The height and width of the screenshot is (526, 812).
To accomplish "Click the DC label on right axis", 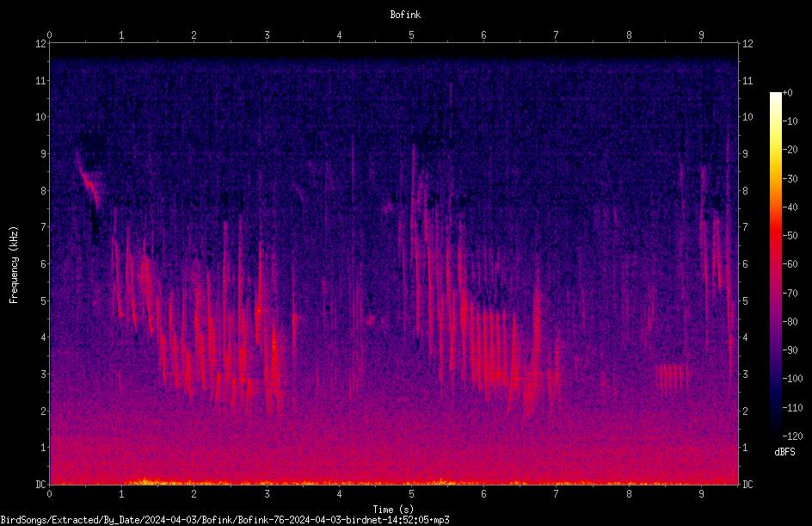I will [747, 484].
